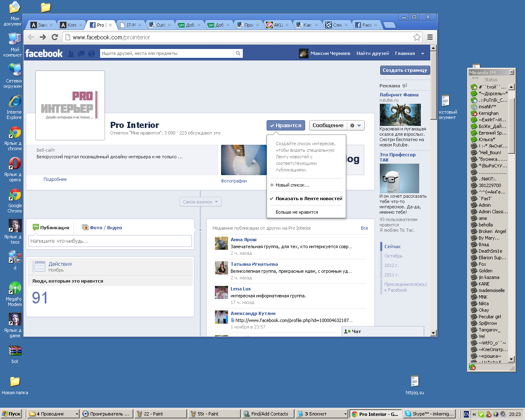The height and width of the screenshot is (420, 525).
Task: Click the Facebook logo
Action: point(44,53)
